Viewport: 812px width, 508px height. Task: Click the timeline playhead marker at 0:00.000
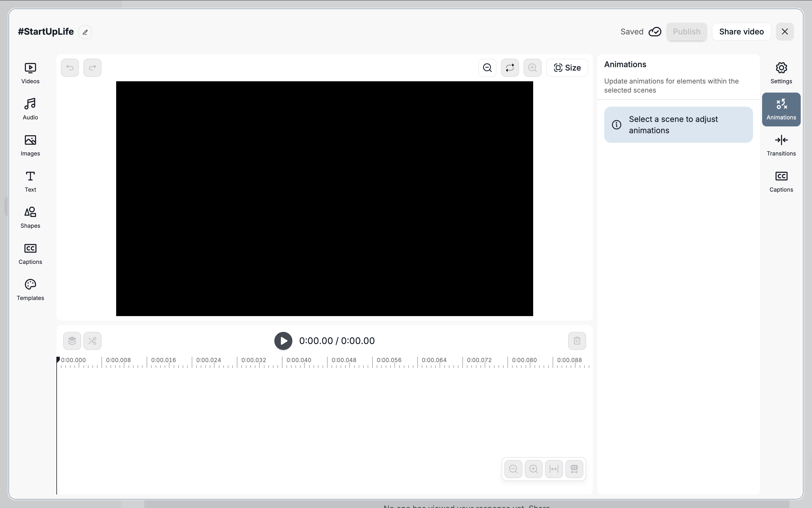(58, 360)
